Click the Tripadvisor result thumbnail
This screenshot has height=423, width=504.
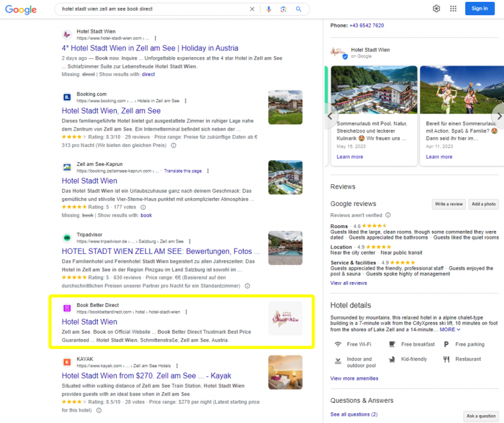pyautogui.click(x=285, y=248)
